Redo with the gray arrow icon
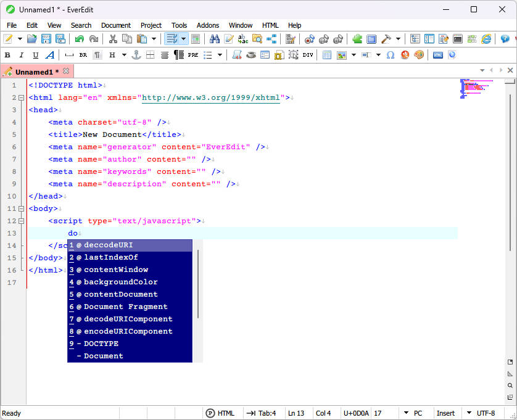Screen dimensions: 517x420 click(x=94, y=39)
